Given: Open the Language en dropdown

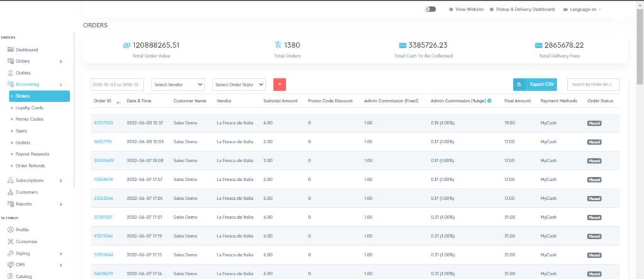Looking at the screenshot, I should (582, 9).
